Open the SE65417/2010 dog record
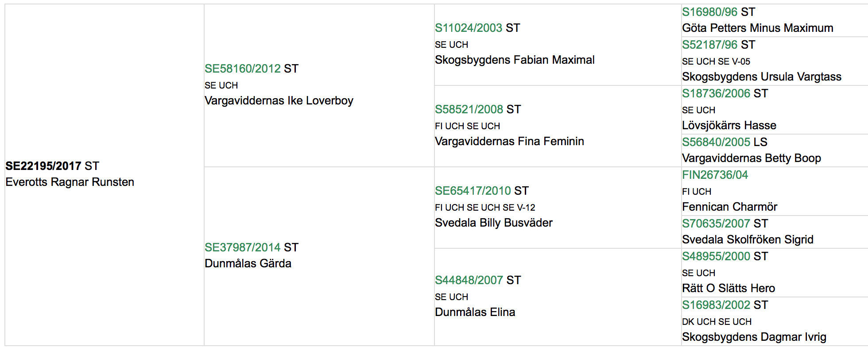This screenshot has height=347, width=868. click(x=473, y=191)
